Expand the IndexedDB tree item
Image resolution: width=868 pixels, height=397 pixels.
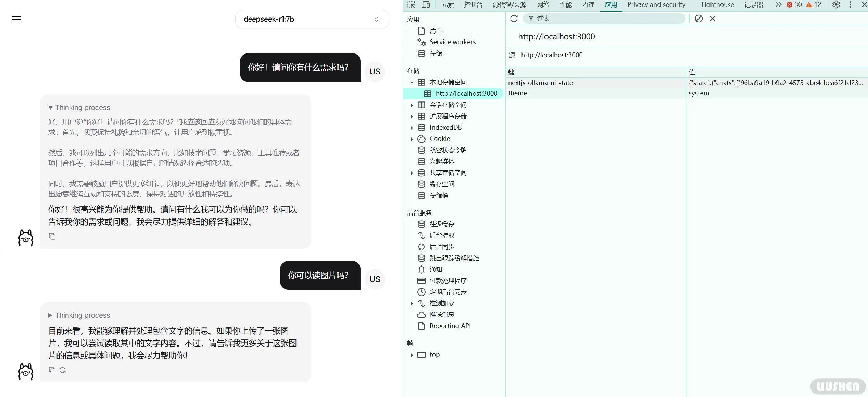pyautogui.click(x=412, y=127)
